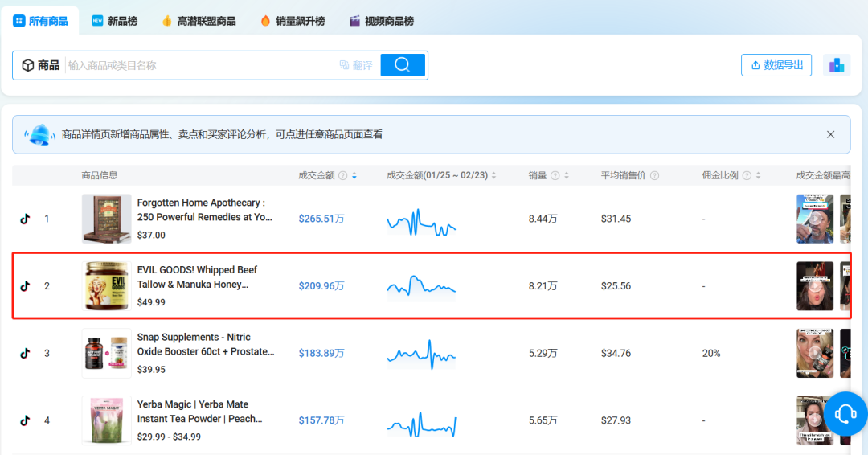
Task: Click trend sparkline for Forgotten Home Apothecary
Action: 421,222
